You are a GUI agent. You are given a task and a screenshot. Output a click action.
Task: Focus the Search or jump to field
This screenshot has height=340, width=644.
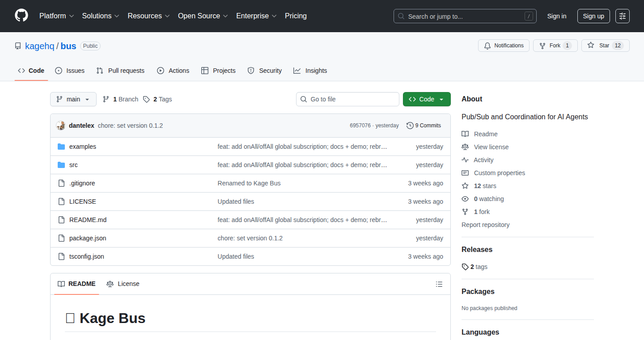tap(465, 16)
